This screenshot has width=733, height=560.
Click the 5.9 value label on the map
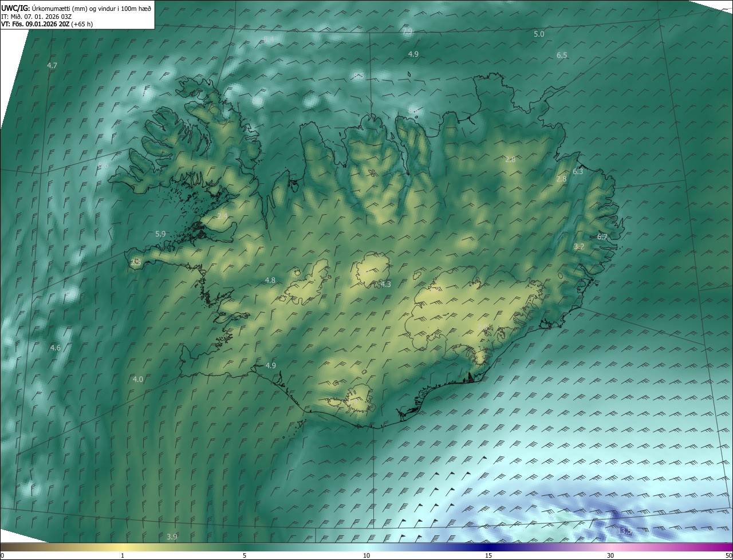pos(160,234)
